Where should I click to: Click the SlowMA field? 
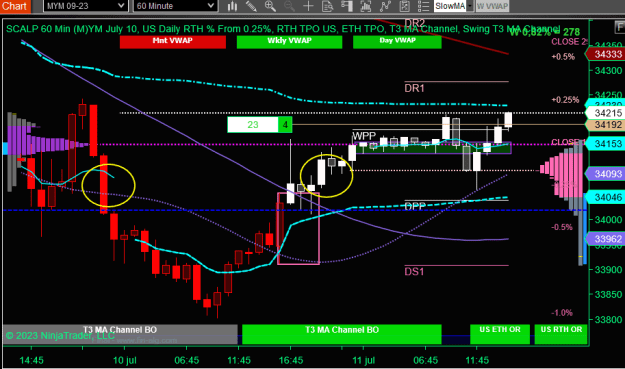click(x=450, y=6)
